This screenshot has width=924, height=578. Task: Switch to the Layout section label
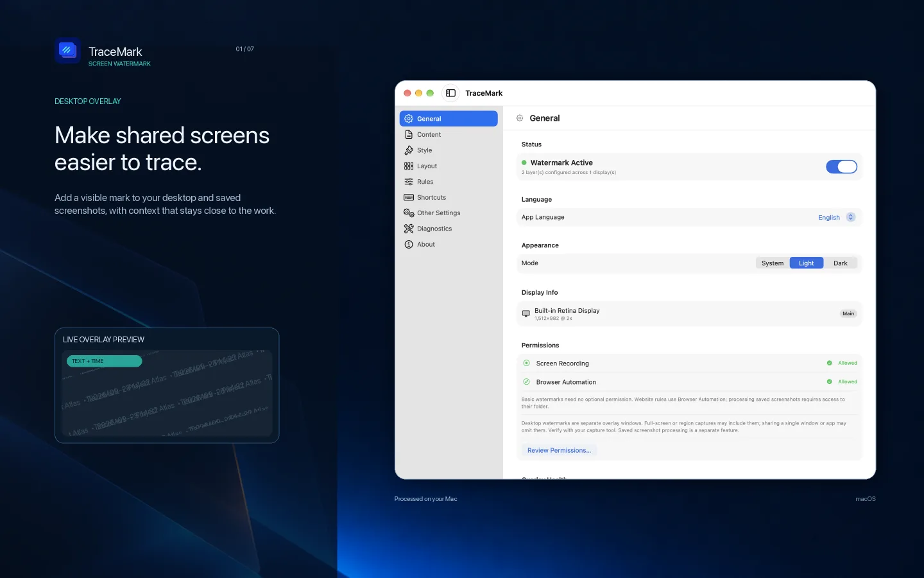427,166
